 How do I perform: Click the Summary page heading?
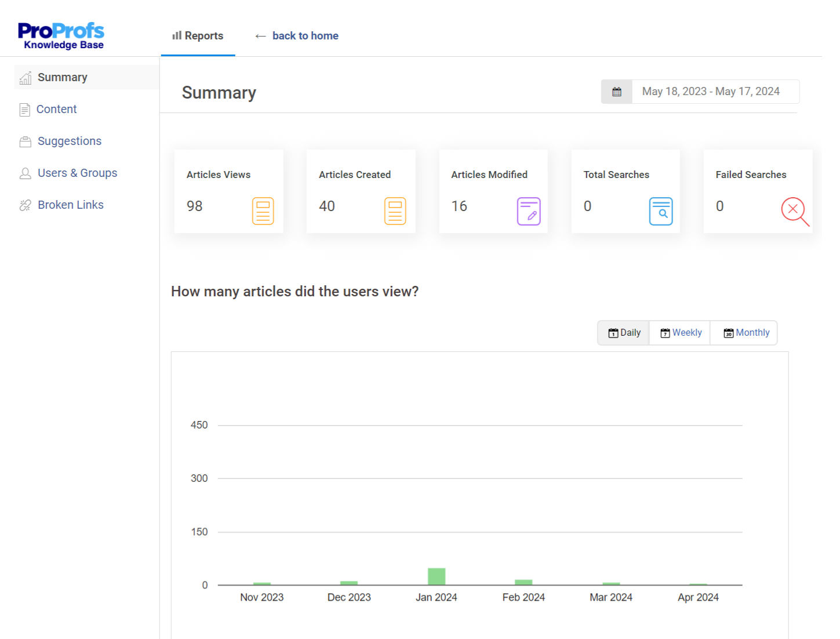click(219, 93)
